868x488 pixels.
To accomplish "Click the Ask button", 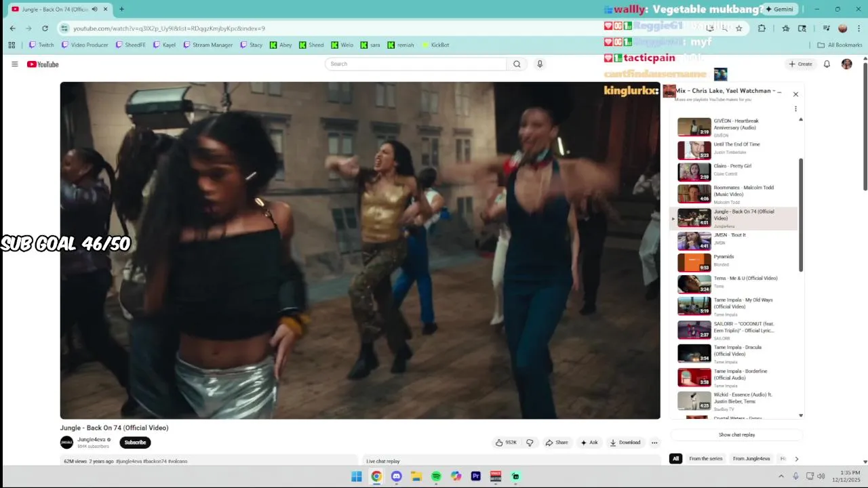I will 589,443.
